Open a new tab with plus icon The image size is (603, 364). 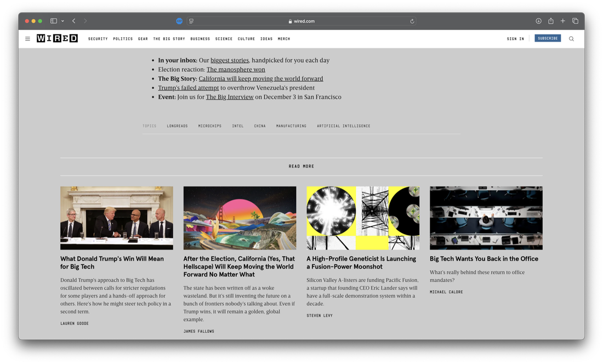[x=562, y=21]
